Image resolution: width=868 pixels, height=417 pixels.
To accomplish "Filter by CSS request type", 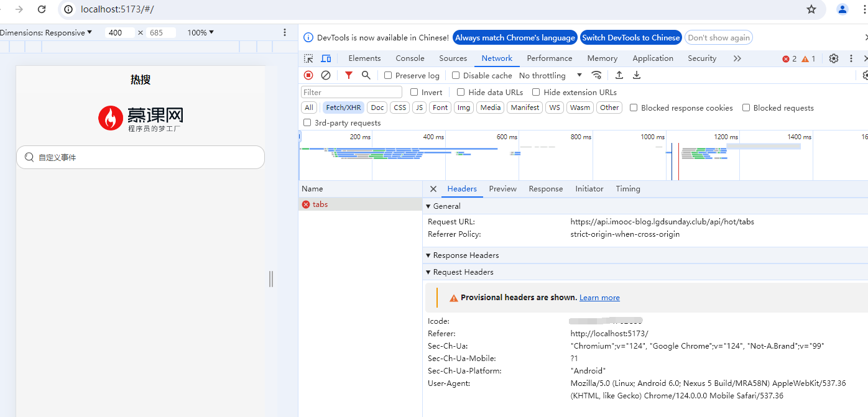I will [400, 108].
